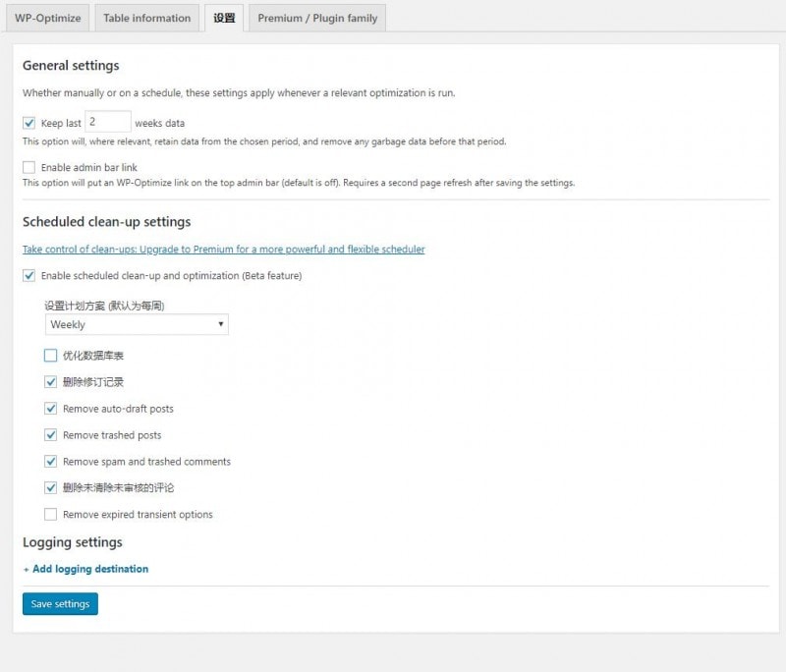Check the 优化数据库表 checkbox
Viewport: 786px width, 672px height.
pyautogui.click(x=51, y=356)
